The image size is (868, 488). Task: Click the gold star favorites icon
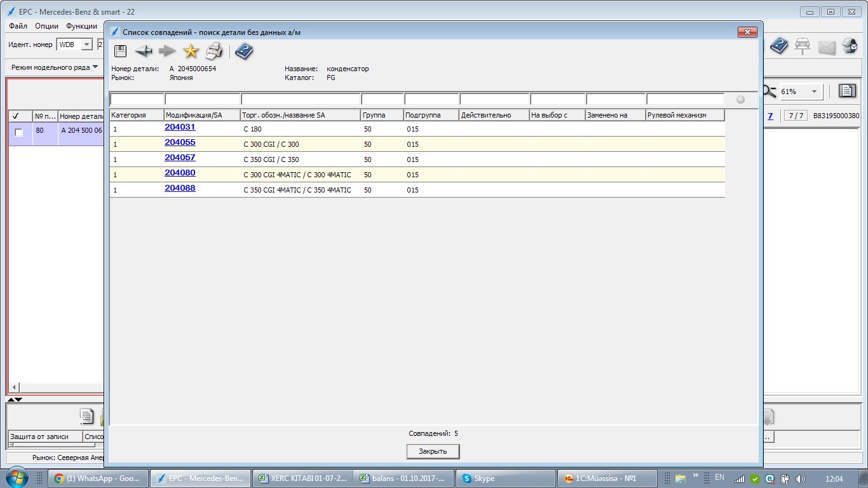point(191,52)
